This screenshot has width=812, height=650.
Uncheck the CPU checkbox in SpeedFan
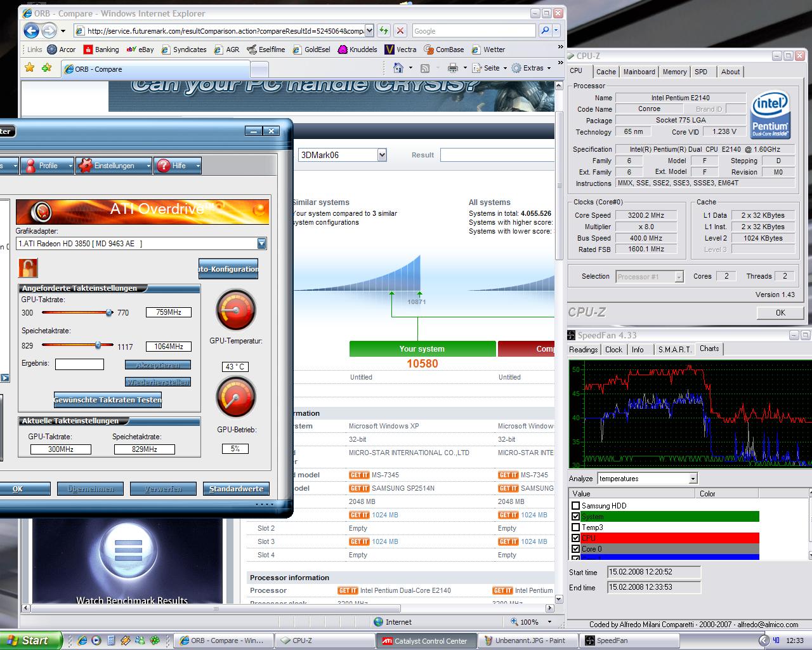pos(576,538)
